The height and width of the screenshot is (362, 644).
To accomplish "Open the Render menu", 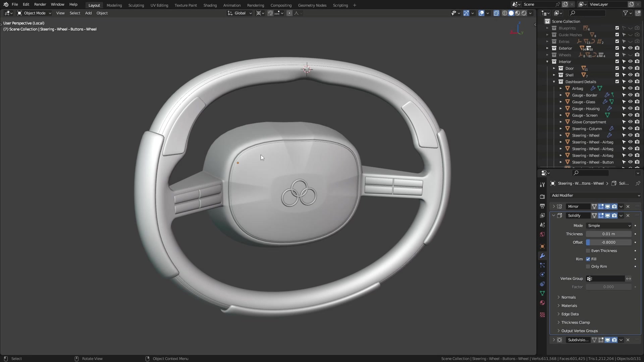I will tap(40, 5).
